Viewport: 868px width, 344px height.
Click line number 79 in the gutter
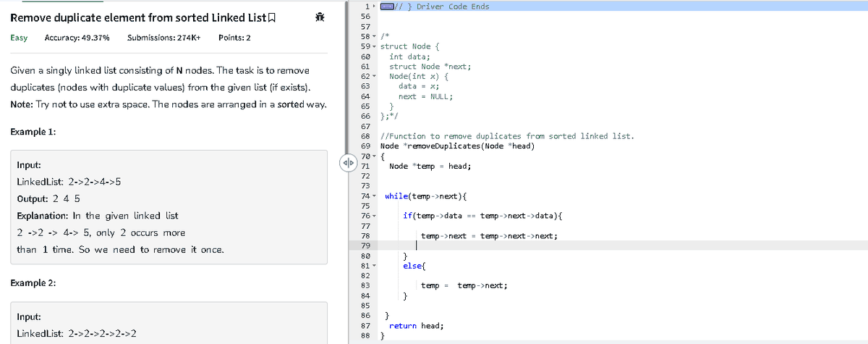(365, 246)
